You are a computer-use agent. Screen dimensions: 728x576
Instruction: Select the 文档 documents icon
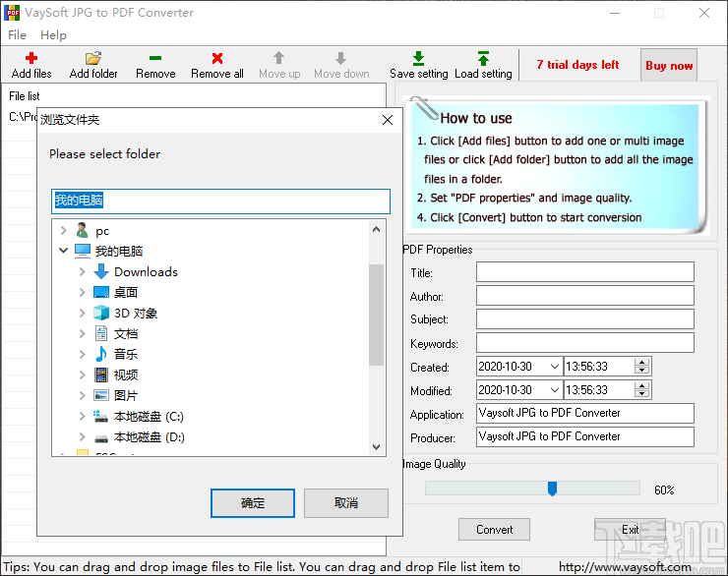tap(101, 333)
